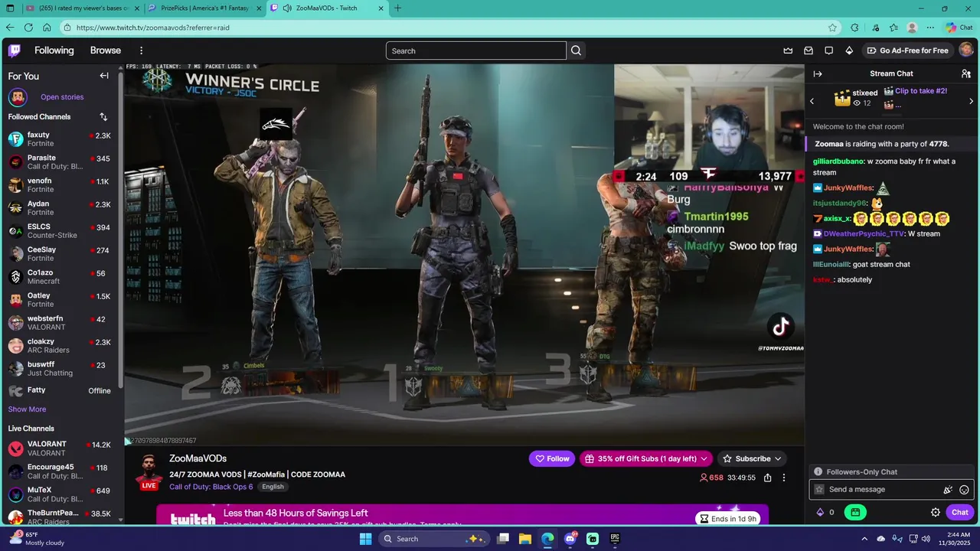Open the Following page
Screen dimensions: 980x551
[x=54, y=51]
